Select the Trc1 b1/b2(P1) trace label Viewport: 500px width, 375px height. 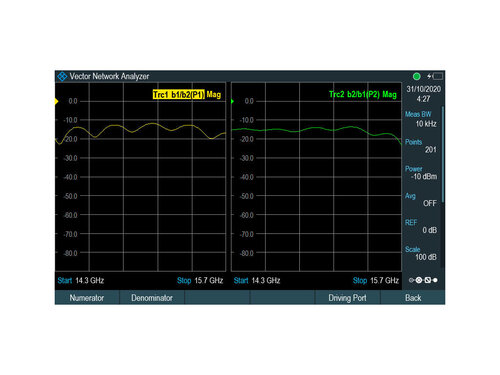[x=179, y=95]
